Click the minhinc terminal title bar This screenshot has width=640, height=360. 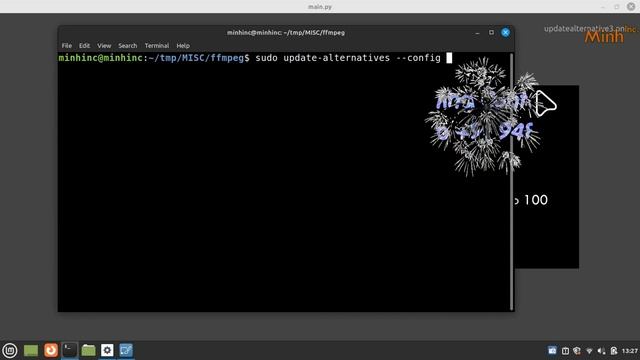click(286, 33)
